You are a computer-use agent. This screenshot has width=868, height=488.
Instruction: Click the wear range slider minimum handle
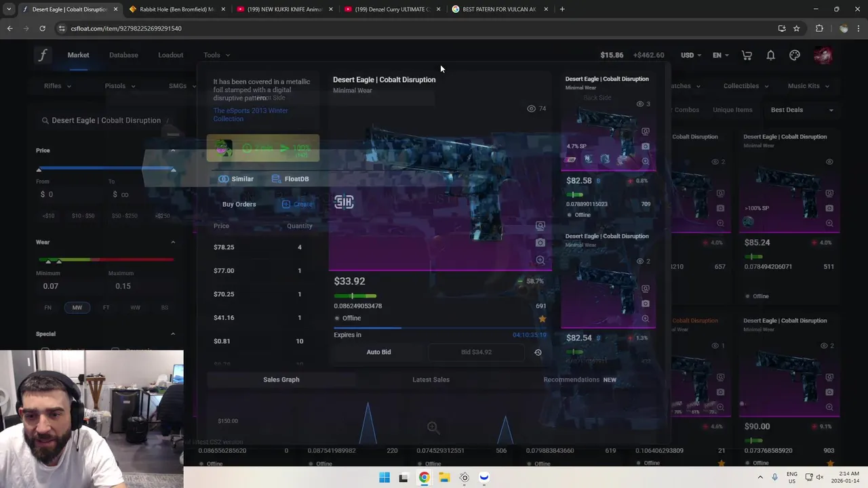[x=47, y=260]
